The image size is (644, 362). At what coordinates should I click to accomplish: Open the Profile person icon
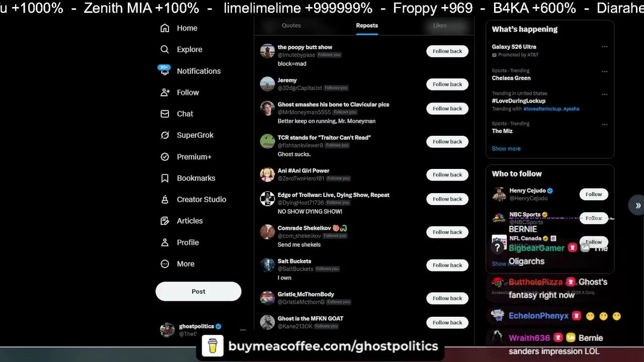coord(165,242)
